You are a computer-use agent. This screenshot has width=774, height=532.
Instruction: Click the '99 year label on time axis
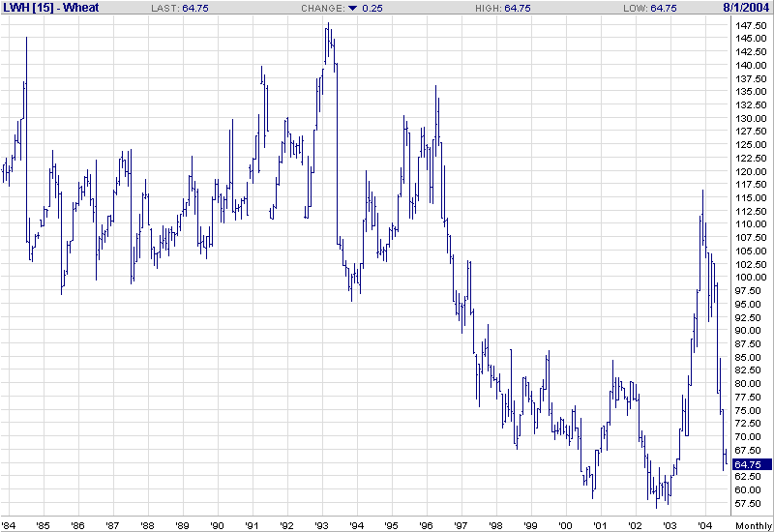(x=530, y=525)
